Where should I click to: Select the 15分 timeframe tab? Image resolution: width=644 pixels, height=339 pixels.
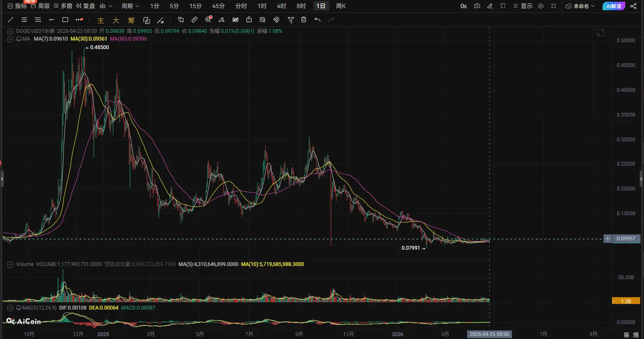click(x=195, y=6)
